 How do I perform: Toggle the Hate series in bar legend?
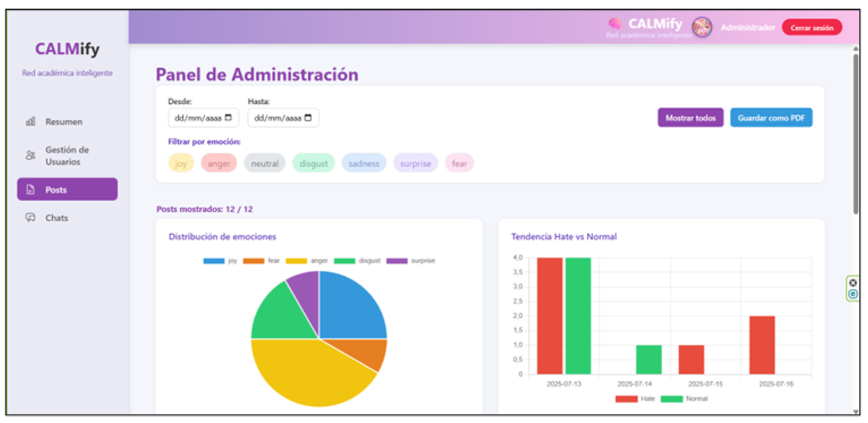(635, 399)
